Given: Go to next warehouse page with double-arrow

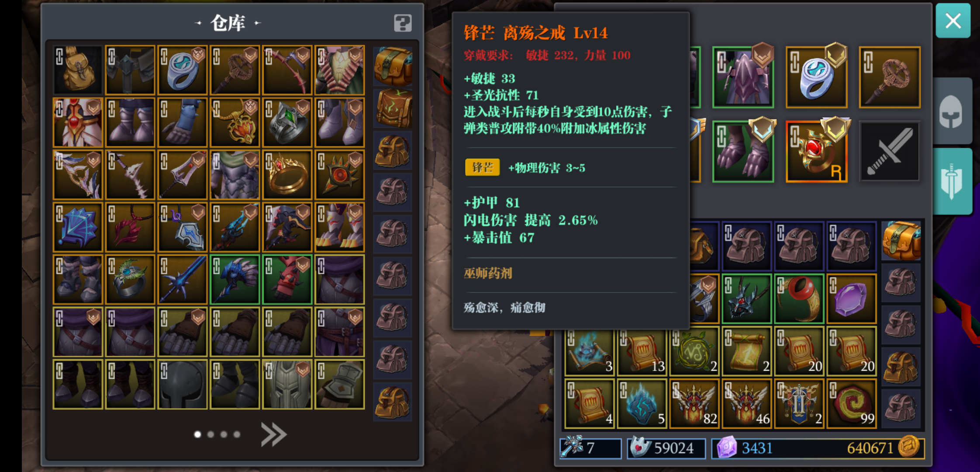Looking at the screenshot, I should pos(273,434).
